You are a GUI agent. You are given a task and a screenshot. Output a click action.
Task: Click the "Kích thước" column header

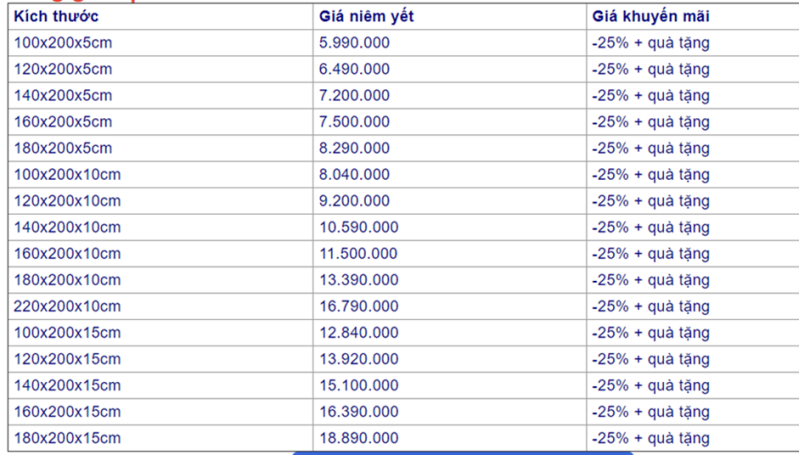(56, 17)
